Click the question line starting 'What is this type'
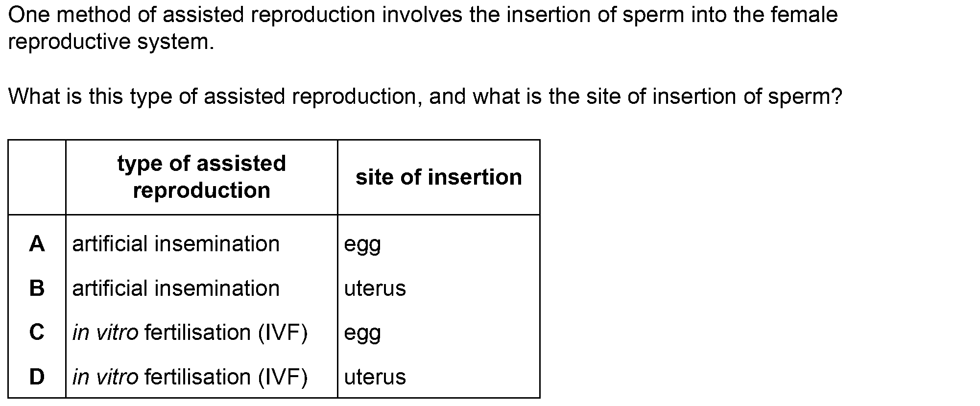The width and height of the screenshot is (980, 406). 425,96
